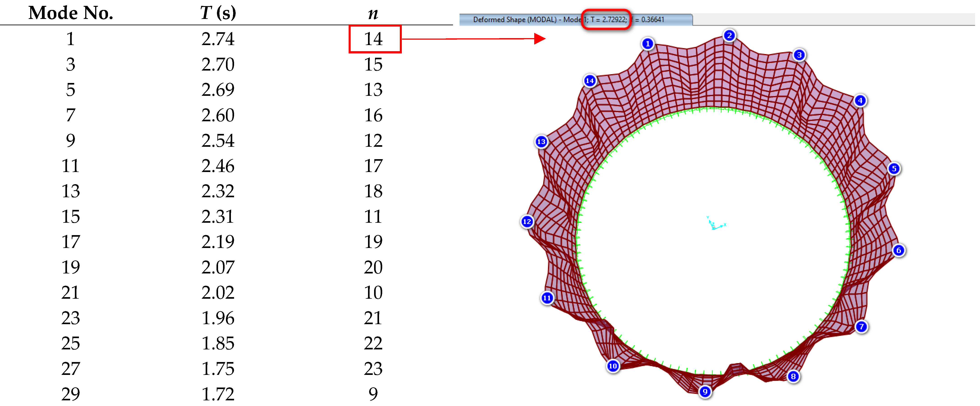This screenshot has width=980, height=406.
Task: Click blue node marker 1
Action: tap(647, 44)
